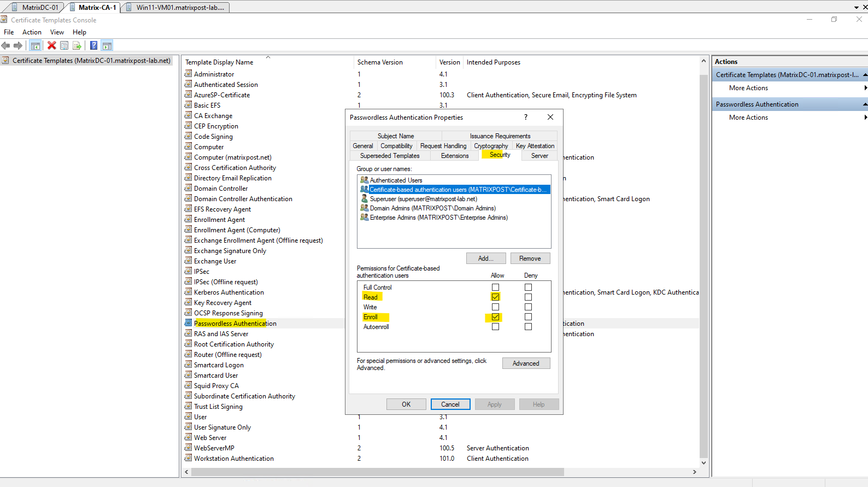The image size is (868, 487).
Task: Toggle the Show/Hide Action Pane toolbar icon
Action: pyautogui.click(x=107, y=45)
